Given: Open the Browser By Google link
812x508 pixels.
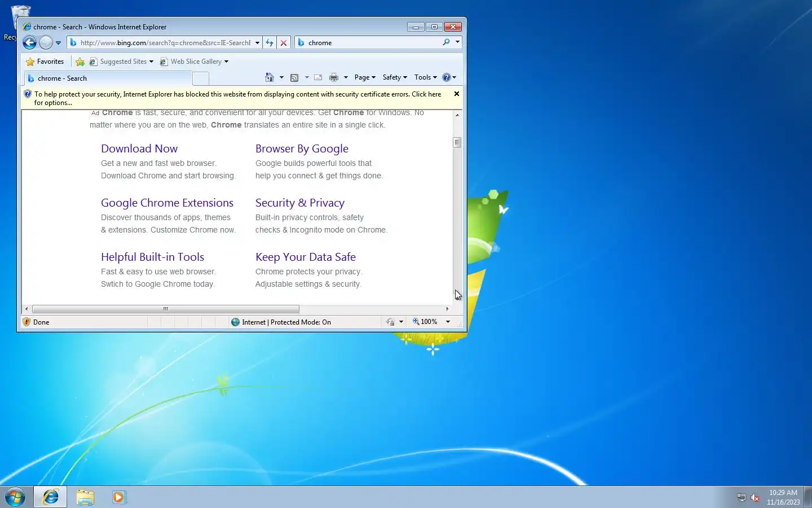Looking at the screenshot, I should 302,148.
